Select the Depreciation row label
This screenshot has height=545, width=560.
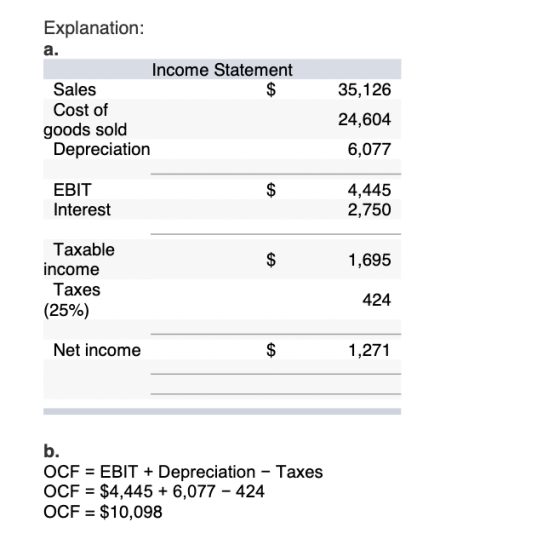pyautogui.click(x=101, y=149)
